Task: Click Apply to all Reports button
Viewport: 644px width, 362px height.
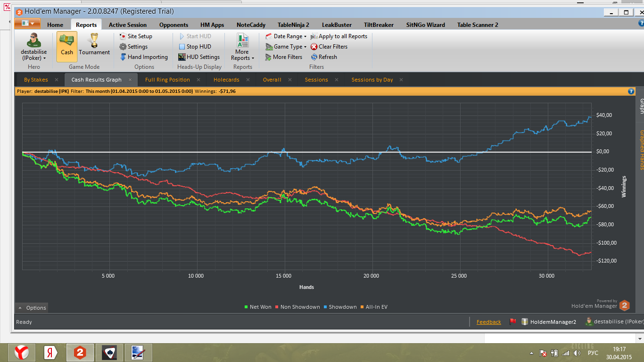Action: (x=339, y=36)
